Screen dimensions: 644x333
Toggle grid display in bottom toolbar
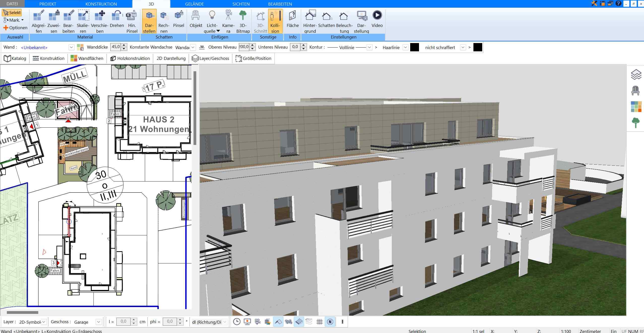coord(319,322)
